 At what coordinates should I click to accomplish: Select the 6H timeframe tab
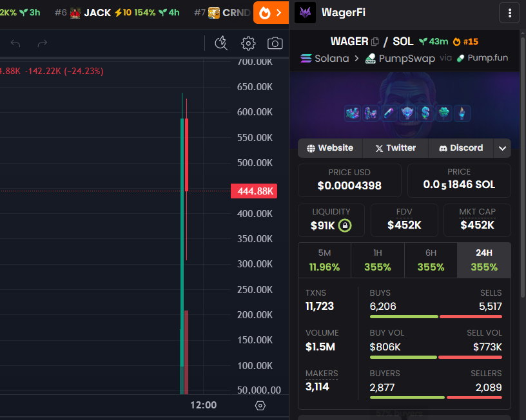(431, 260)
